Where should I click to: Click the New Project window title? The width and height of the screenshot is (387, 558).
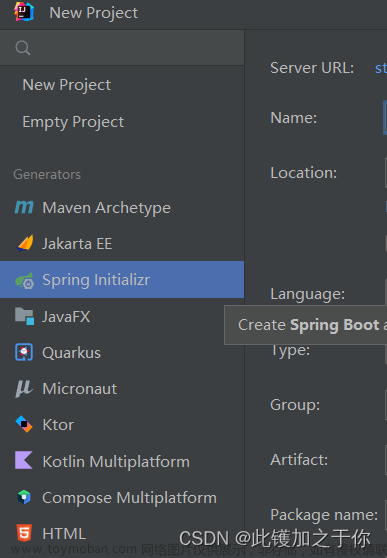click(x=94, y=13)
